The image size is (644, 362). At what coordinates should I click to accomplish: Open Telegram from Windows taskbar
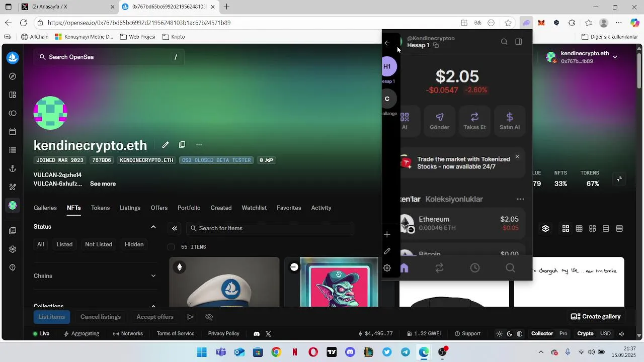(x=406, y=352)
